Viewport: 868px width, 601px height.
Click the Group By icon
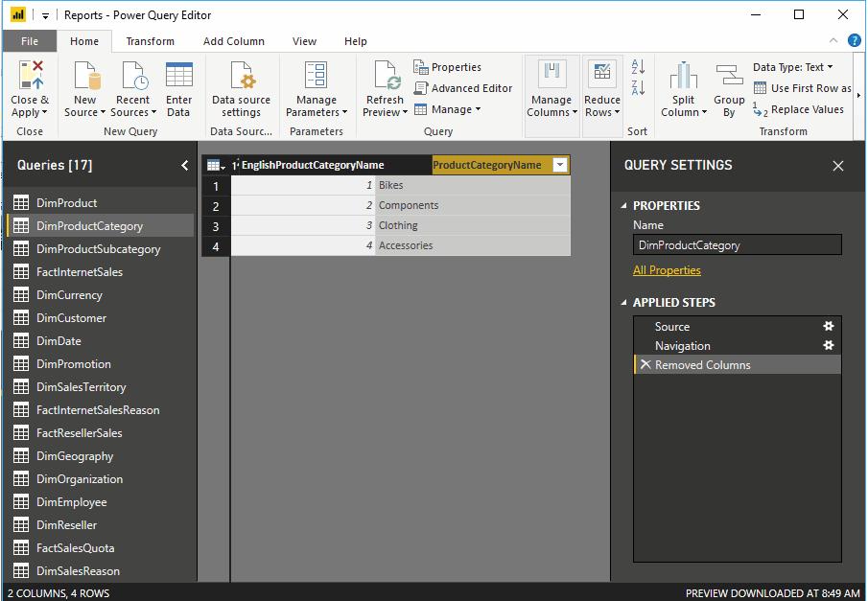[729, 76]
